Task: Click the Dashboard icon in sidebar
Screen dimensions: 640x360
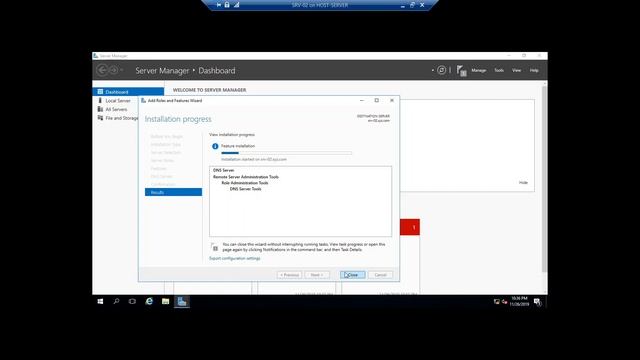Action: pos(100,92)
